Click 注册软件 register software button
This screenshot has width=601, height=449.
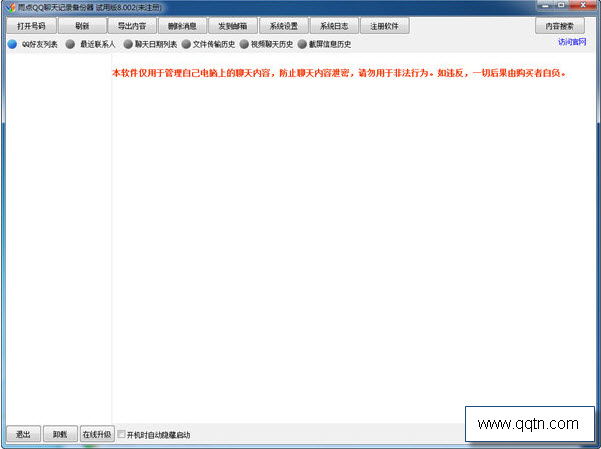[x=384, y=26]
